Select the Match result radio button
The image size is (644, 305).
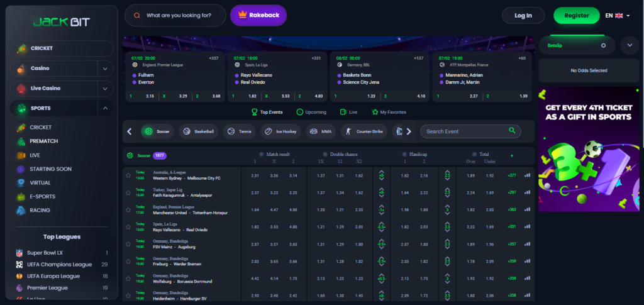coord(262,154)
